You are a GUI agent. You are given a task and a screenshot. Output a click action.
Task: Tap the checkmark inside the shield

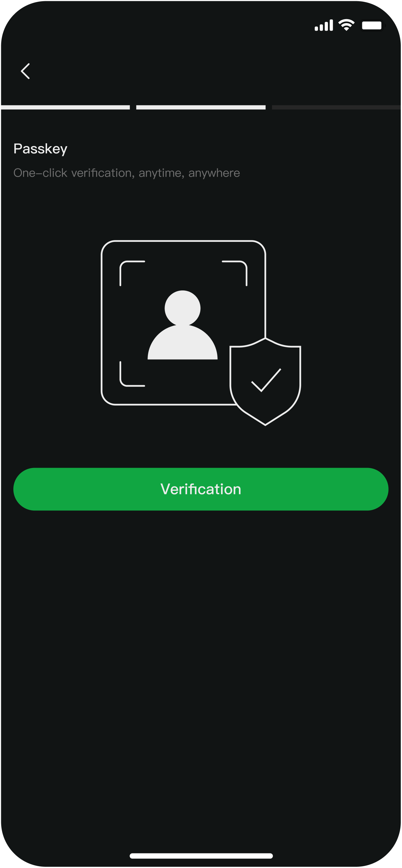266,380
